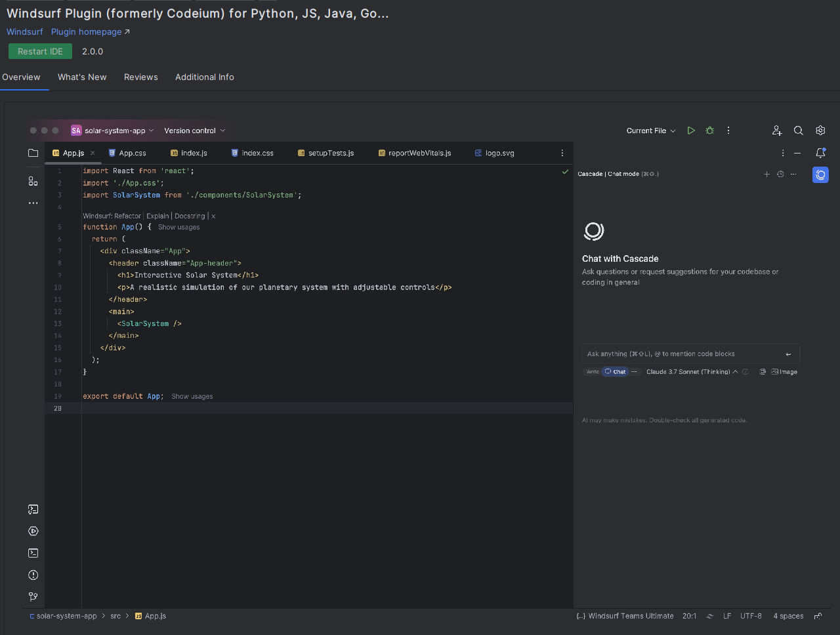The height and width of the screenshot is (635, 840).
Task: Open the Project folder tool window
Action: 33,153
